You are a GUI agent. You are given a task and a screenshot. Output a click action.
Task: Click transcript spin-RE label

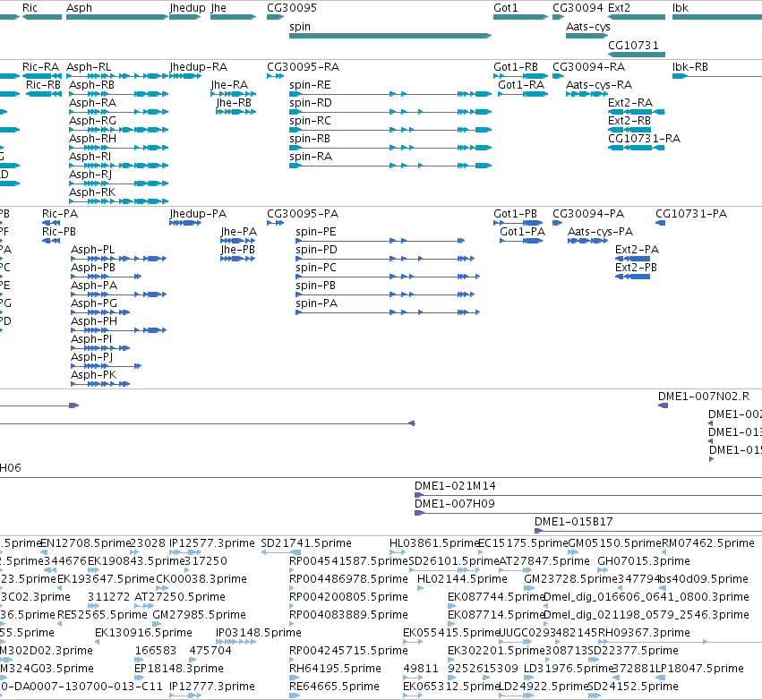tap(310, 85)
